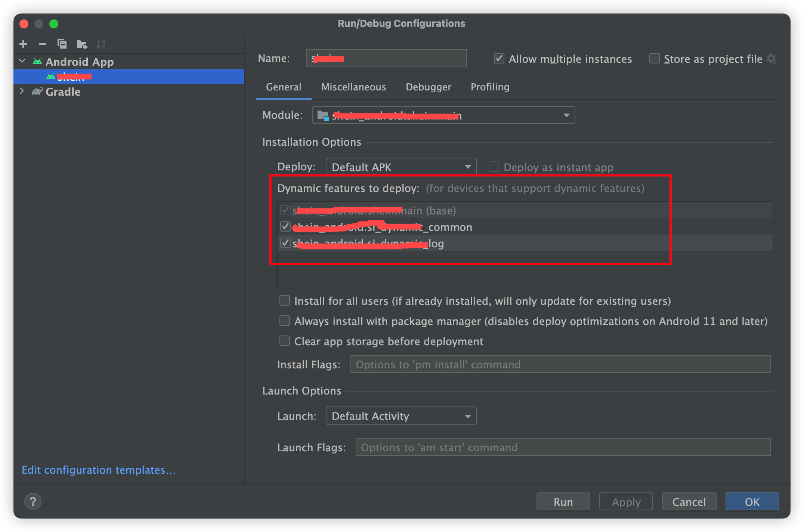Select the Android App robot icon node
This screenshot has width=804, height=532.
pos(37,62)
